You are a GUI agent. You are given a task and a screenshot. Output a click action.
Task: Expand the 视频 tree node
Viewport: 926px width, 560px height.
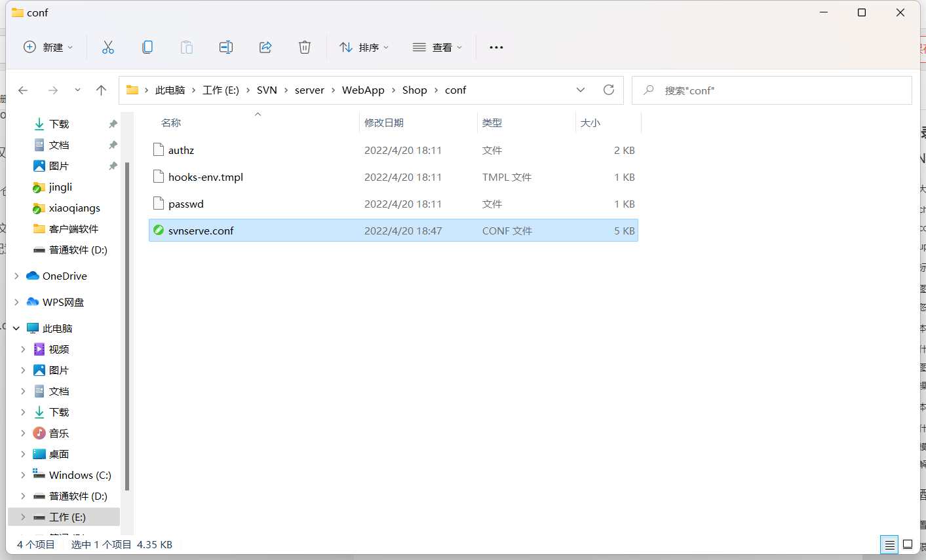24,350
